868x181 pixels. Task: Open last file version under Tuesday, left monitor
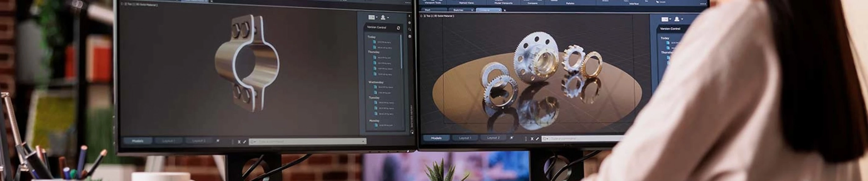pos(384,114)
